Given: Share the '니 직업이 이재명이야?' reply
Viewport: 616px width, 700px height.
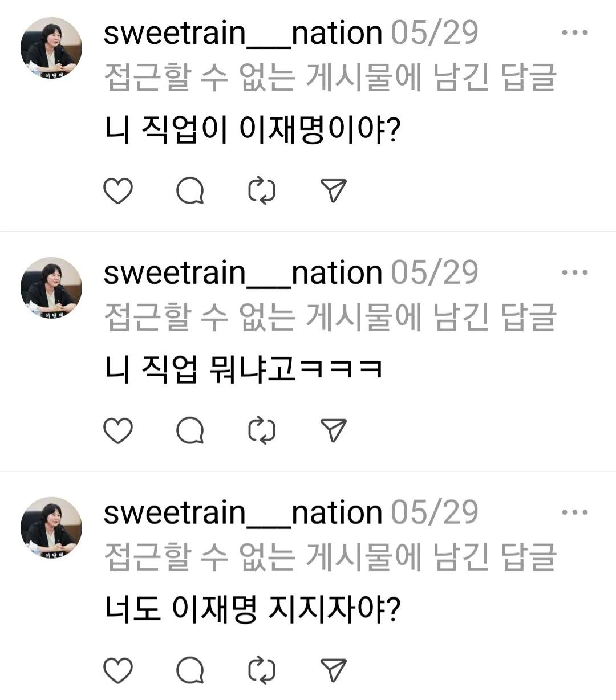Looking at the screenshot, I should (x=334, y=191).
